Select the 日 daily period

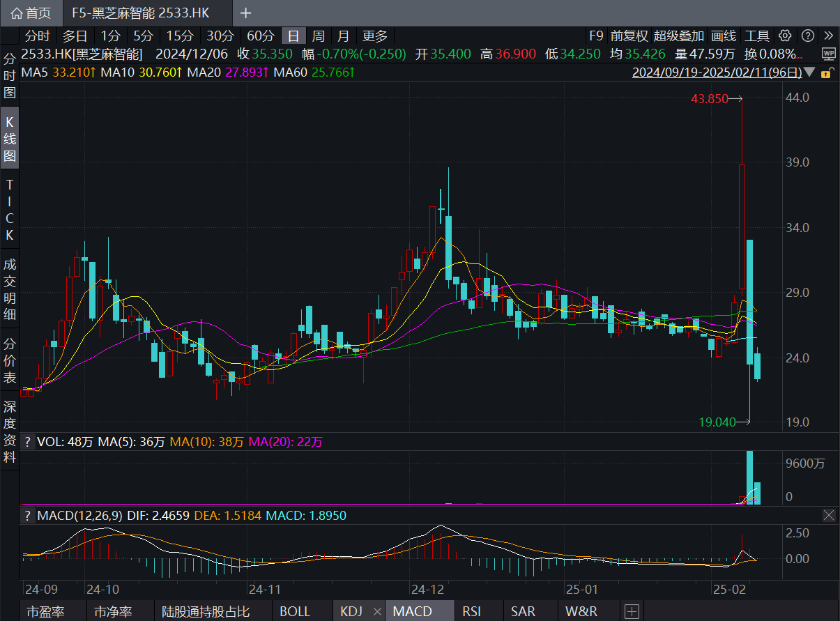pyautogui.click(x=293, y=36)
